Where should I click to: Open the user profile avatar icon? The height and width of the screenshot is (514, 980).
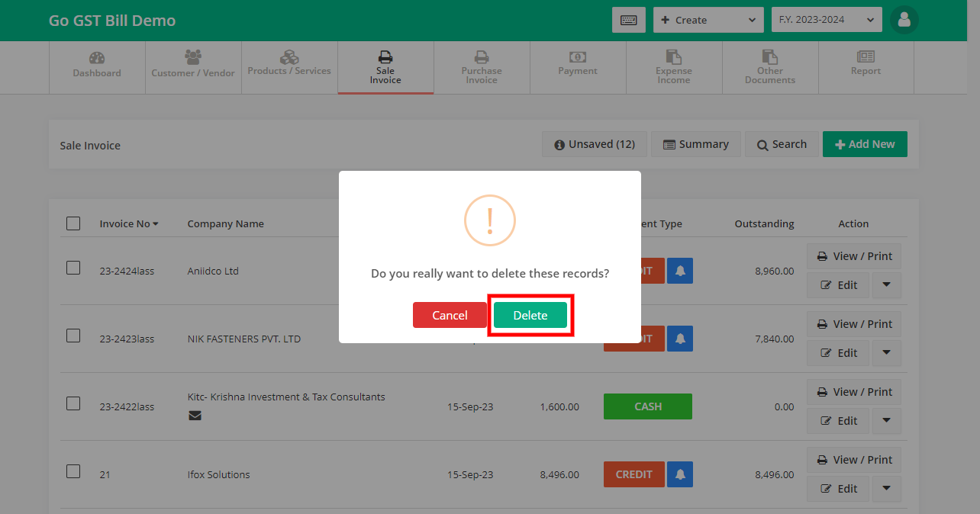[904, 20]
